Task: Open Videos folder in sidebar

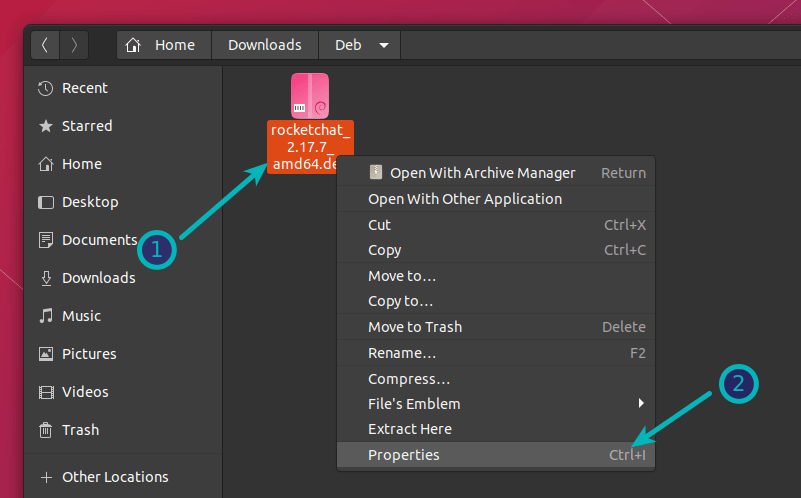Action: (x=85, y=392)
